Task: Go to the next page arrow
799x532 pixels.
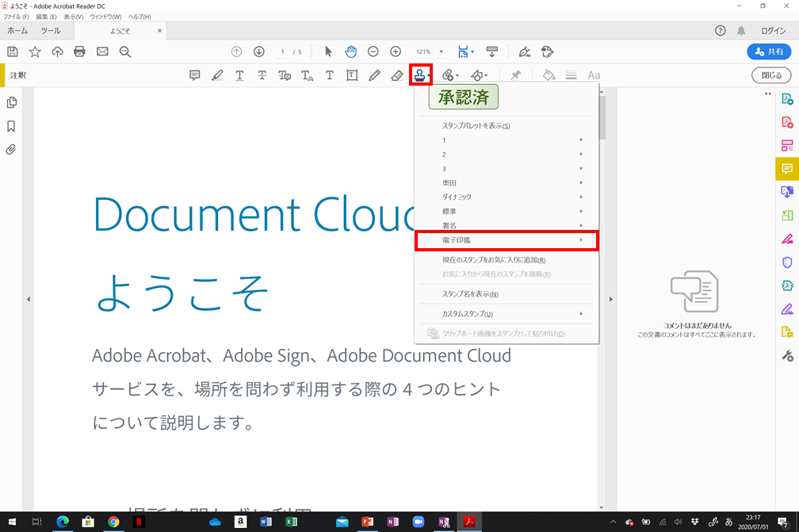Action: (259, 52)
